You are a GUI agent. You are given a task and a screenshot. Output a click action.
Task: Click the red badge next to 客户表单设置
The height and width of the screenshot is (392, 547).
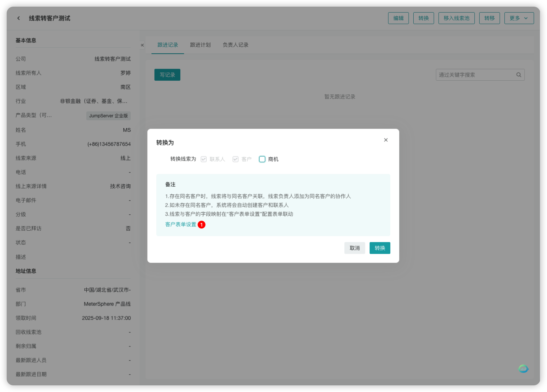pos(201,225)
